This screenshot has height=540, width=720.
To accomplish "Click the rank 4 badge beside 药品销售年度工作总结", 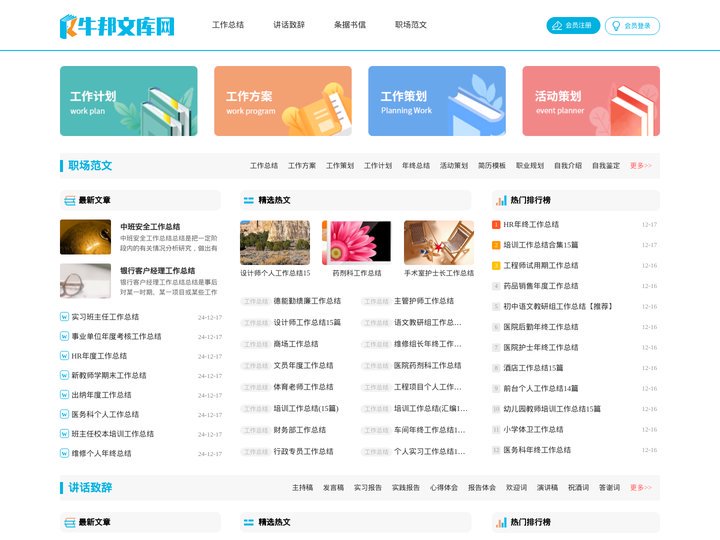I will tap(496, 286).
